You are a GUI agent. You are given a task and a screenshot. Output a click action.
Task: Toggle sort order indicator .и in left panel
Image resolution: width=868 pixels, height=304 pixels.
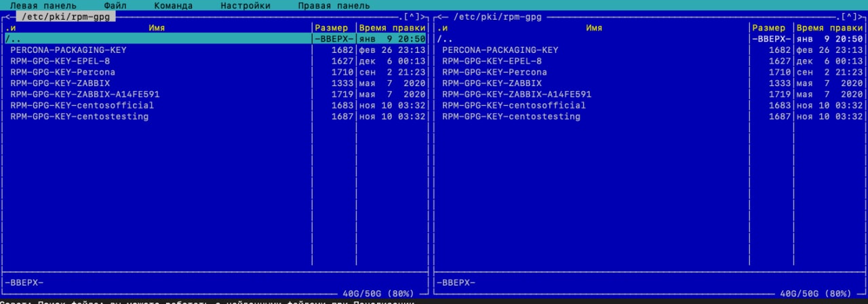9,28
